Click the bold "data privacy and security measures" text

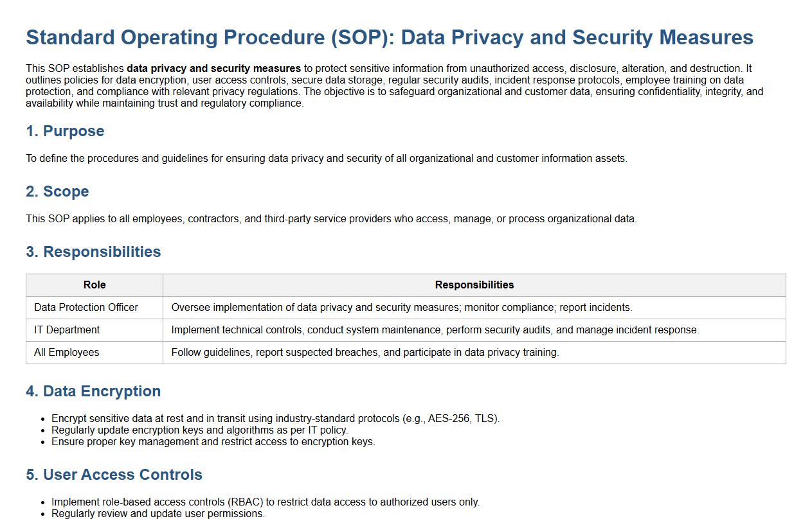(x=213, y=68)
